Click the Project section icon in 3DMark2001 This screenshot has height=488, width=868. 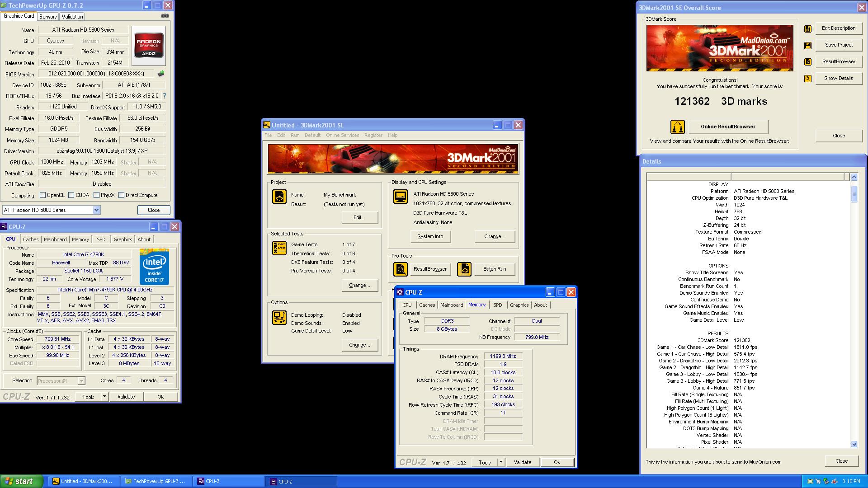(279, 197)
